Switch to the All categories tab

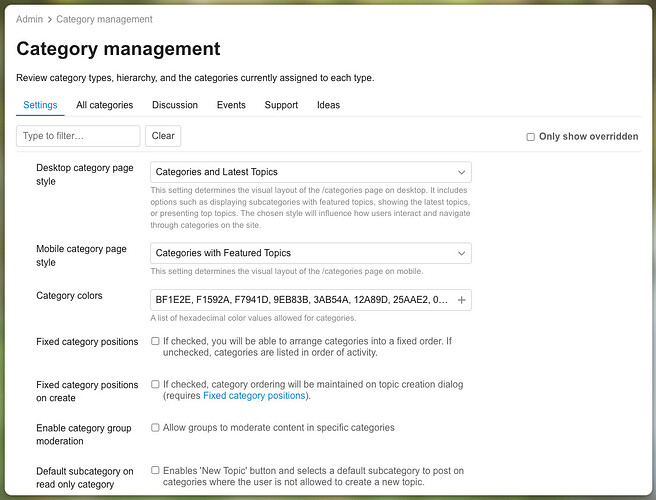[x=105, y=105]
